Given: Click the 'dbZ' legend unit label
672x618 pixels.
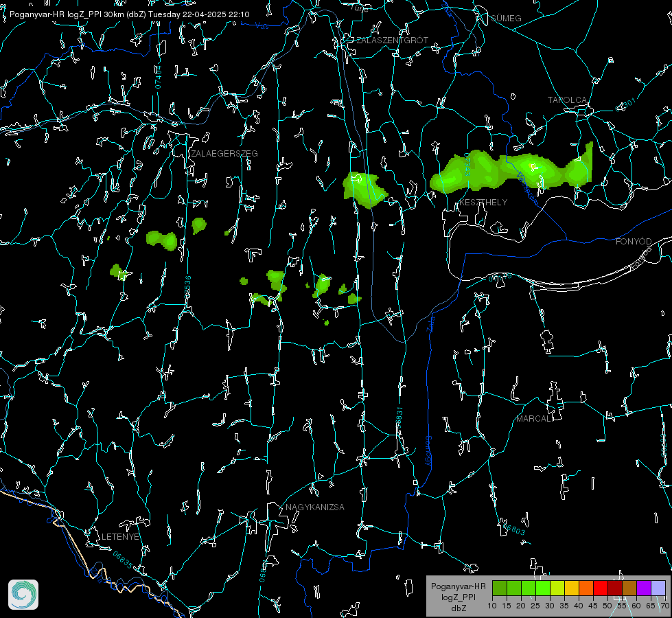Looking at the screenshot, I should pos(458,608).
